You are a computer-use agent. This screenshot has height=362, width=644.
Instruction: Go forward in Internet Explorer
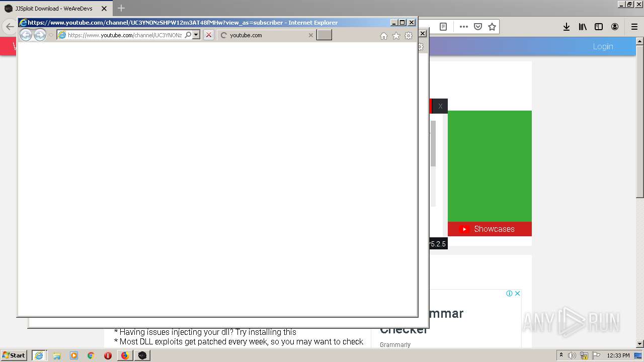40,35
